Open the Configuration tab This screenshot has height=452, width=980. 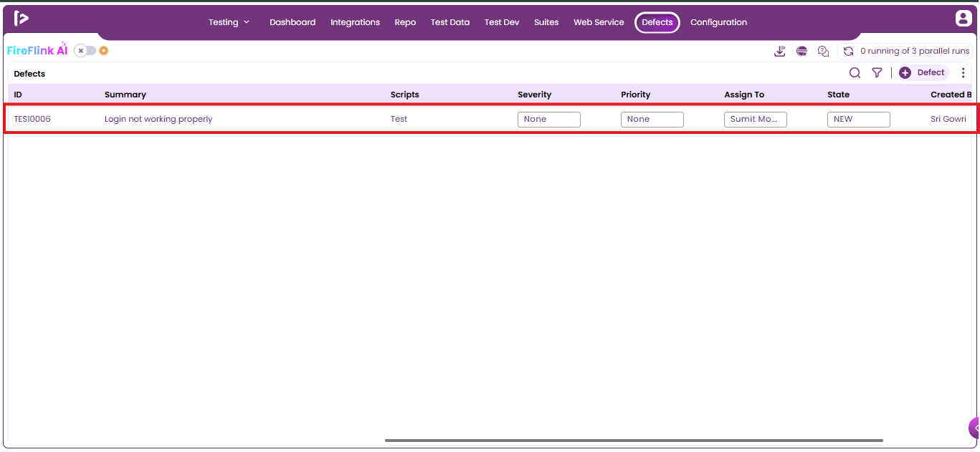pyautogui.click(x=718, y=22)
